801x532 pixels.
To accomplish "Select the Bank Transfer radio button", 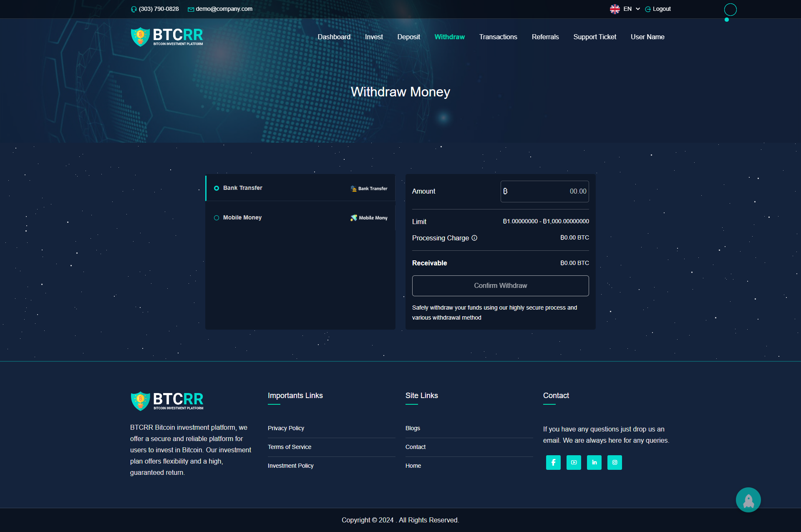I will coord(217,188).
